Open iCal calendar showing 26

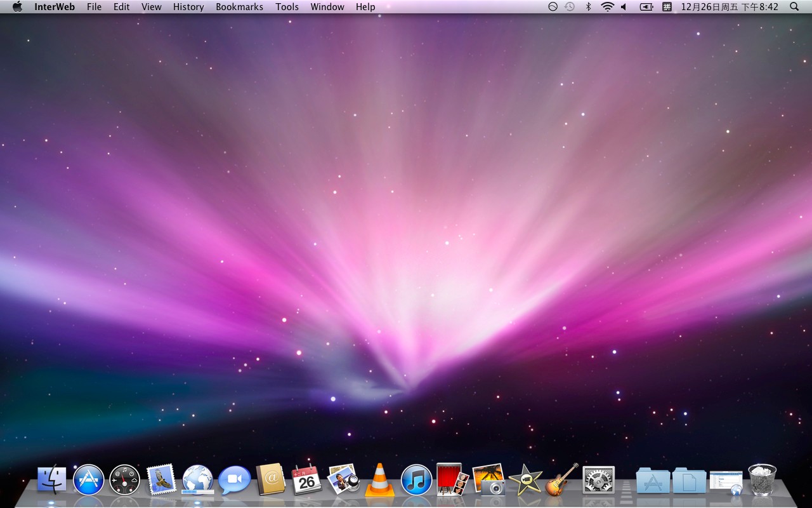pos(306,480)
